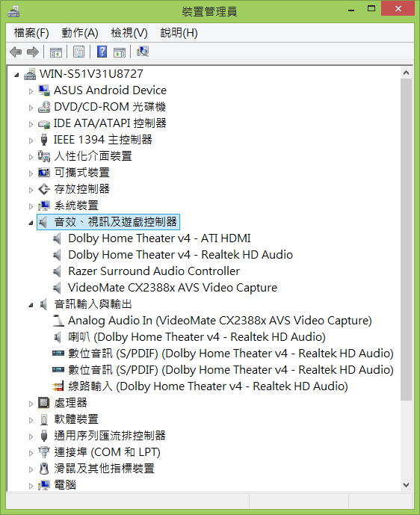This screenshot has height=515, width=420.
Task: Click the speaker icon beside 喇叭
Action: [58, 337]
